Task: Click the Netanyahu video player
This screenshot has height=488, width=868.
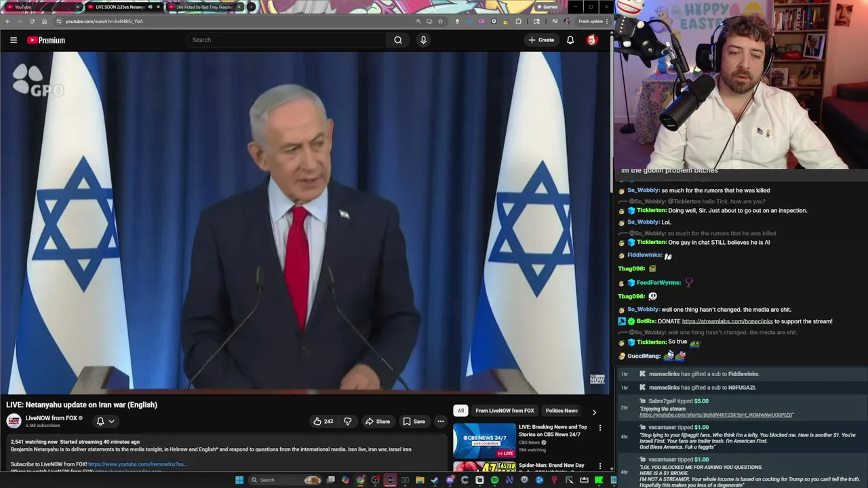Action: 305,223
